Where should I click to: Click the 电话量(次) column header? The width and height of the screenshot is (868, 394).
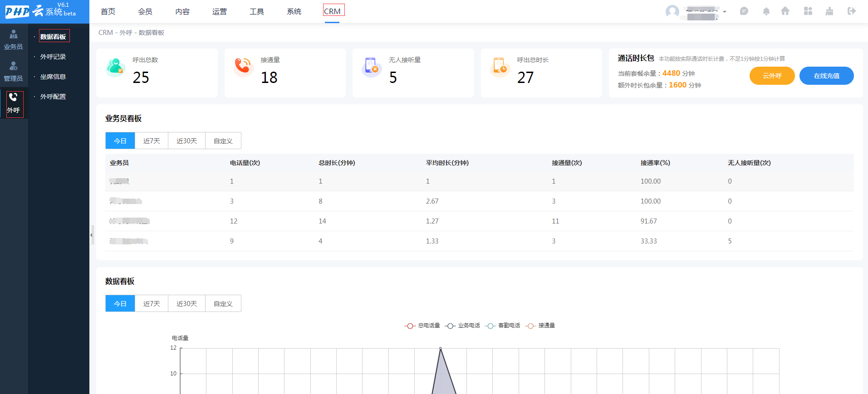245,163
